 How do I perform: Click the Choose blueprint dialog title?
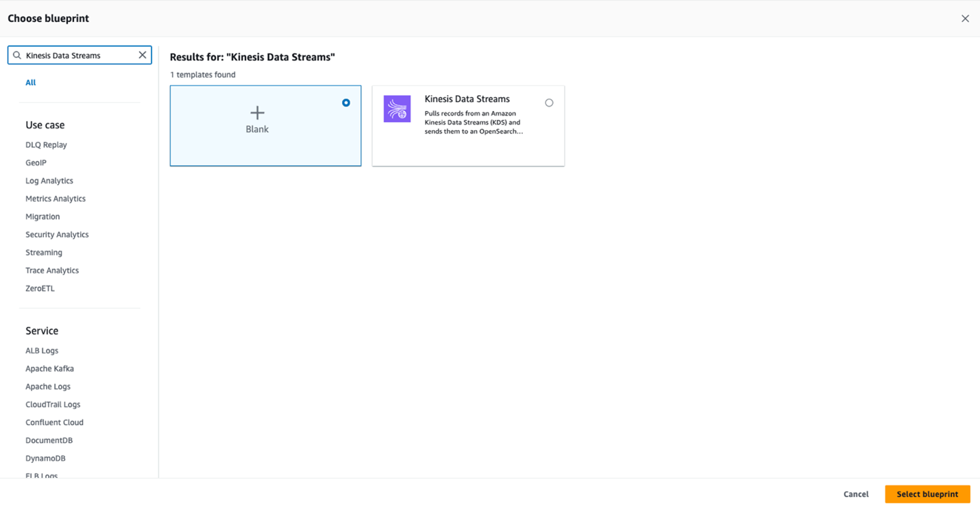click(x=48, y=18)
